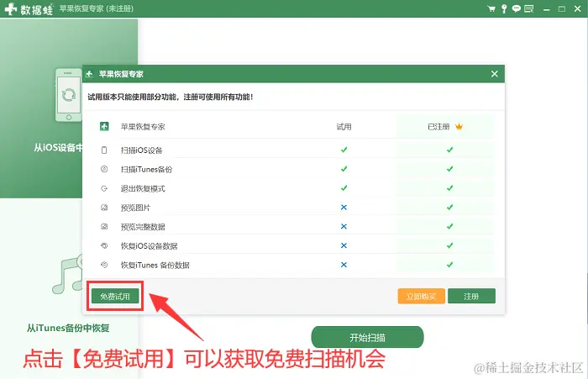Screen dimensions: 588x379
Task: Open the chat feedback icon in title bar
Action: pos(517,8)
